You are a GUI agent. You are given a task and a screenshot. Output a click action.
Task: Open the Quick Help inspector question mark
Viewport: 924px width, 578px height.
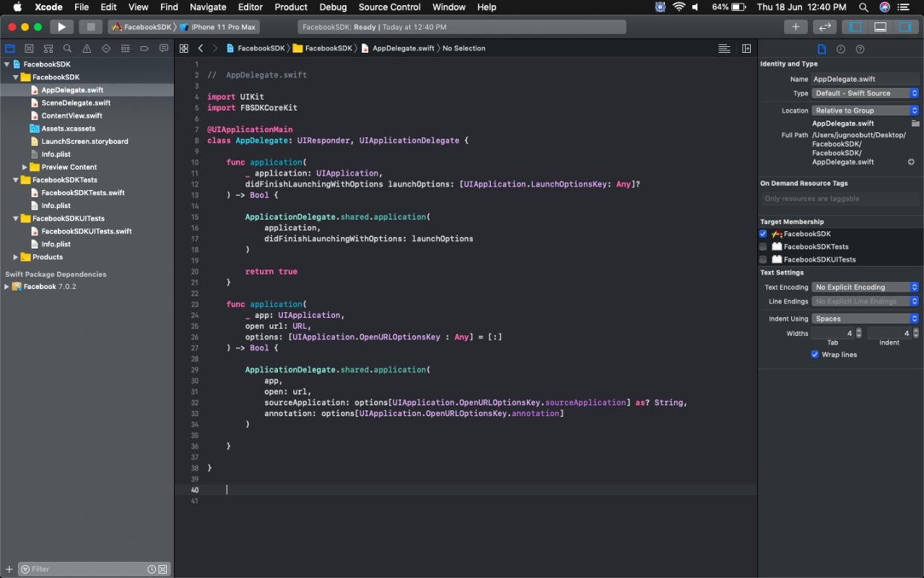pyautogui.click(x=860, y=48)
